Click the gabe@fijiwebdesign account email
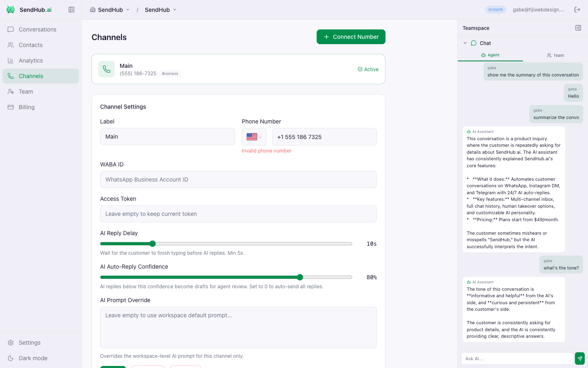588x368 pixels. click(x=539, y=10)
